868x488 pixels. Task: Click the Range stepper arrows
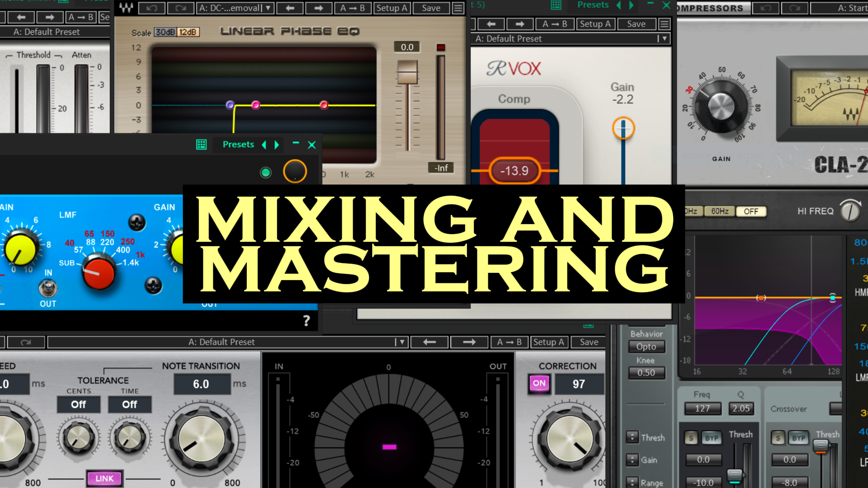coord(632,482)
